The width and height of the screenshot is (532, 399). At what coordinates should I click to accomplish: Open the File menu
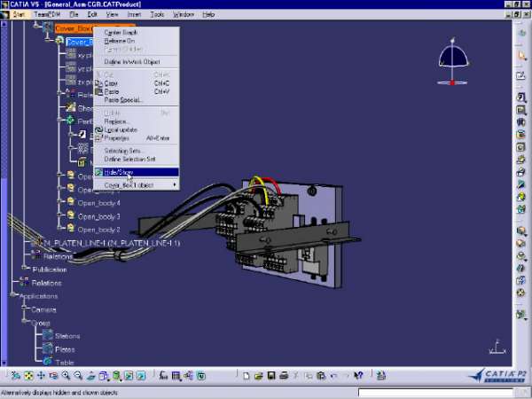tap(74, 14)
